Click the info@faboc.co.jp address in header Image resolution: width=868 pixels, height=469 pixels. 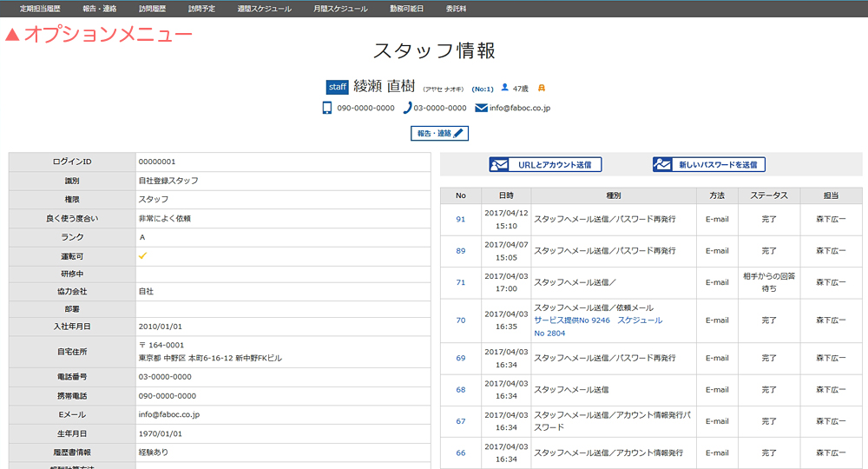(520, 108)
